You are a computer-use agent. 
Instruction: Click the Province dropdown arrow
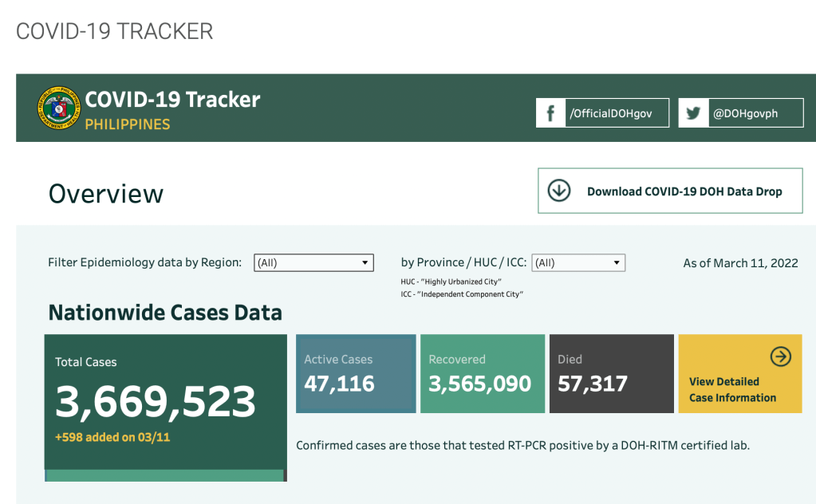617,262
